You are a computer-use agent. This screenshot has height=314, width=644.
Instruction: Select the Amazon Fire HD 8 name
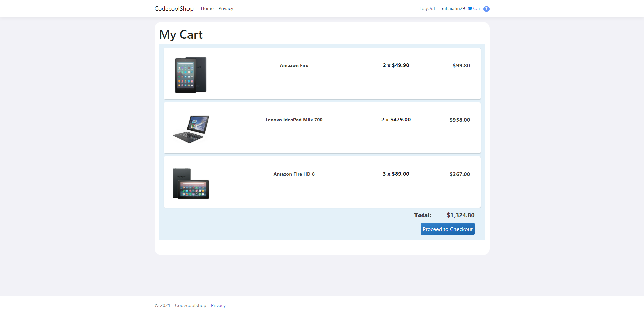pyautogui.click(x=294, y=174)
